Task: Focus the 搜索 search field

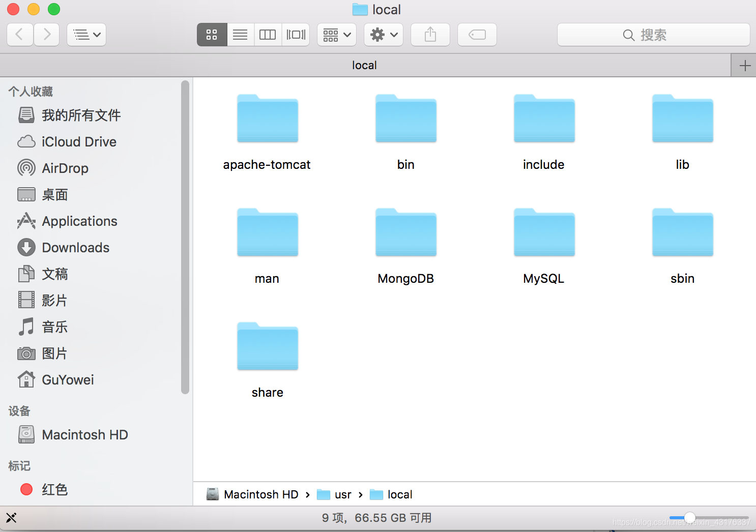Action: 654,35
